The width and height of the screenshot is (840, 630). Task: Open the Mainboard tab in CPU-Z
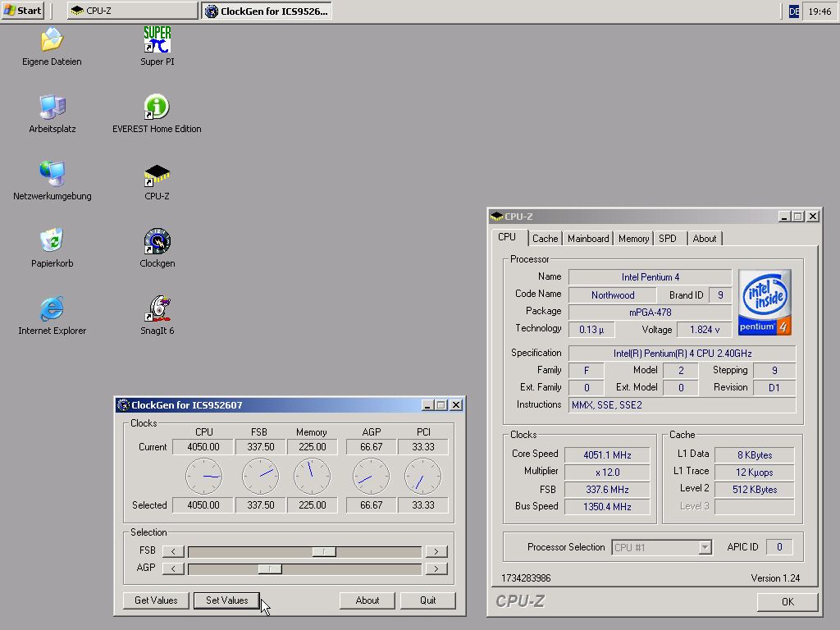(588, 239)
